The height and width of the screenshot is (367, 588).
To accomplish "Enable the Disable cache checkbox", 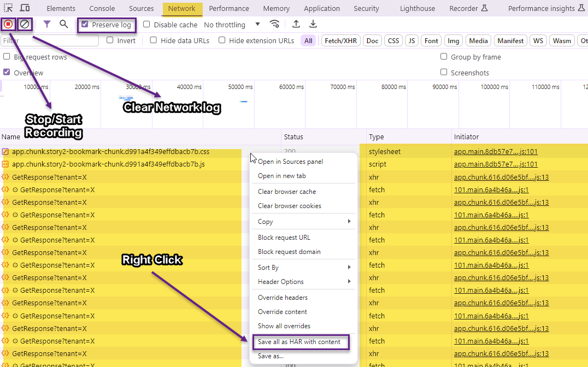I will coord(146,25).
